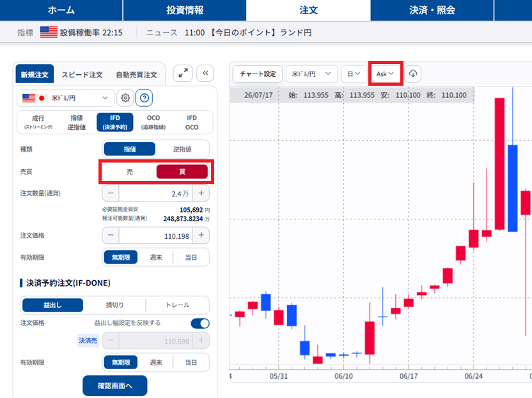
Task: Set settlement-order expiry to 当日
Action: point(191,362)
